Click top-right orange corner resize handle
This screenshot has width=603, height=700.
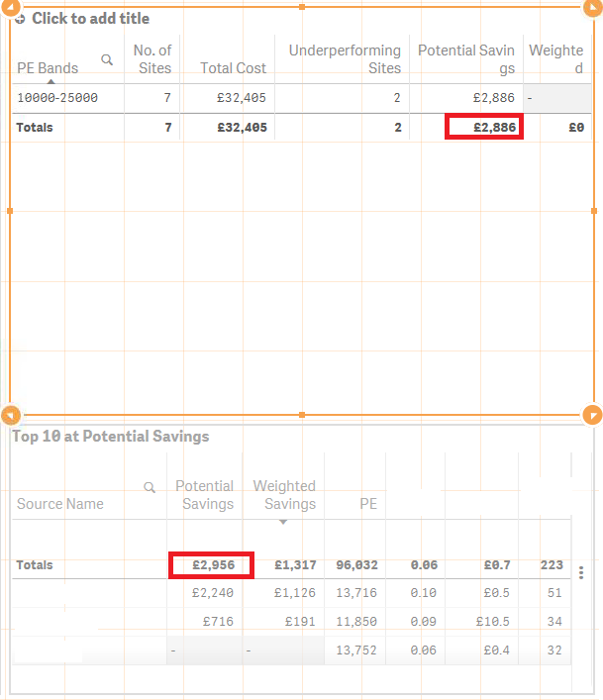tap(593, 7)
